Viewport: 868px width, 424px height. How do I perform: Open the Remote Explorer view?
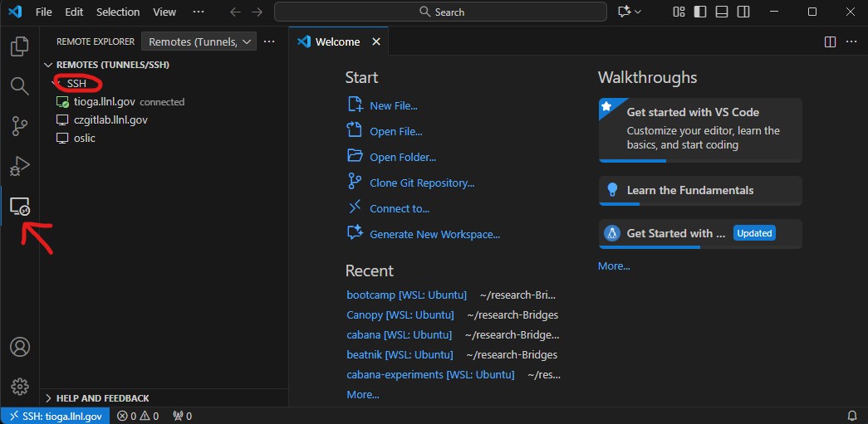[20, 207]
